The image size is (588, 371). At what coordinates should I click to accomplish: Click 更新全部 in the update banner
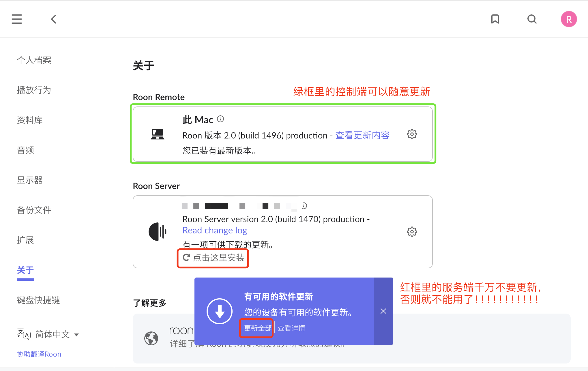[258, 328]
